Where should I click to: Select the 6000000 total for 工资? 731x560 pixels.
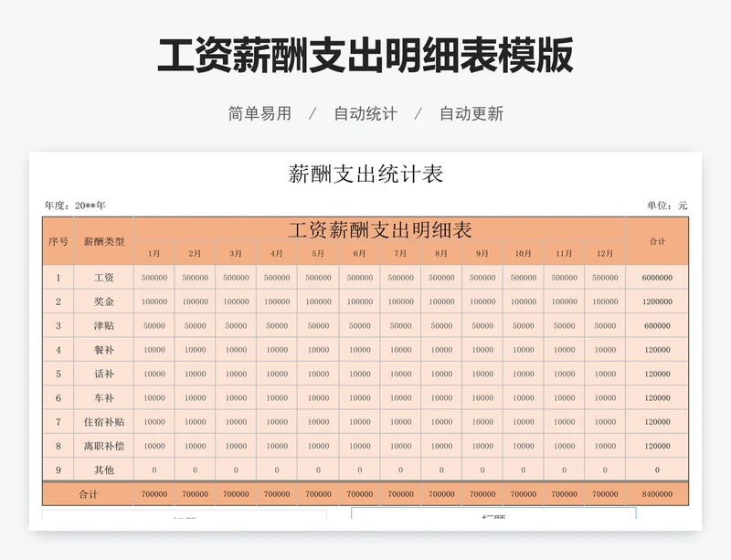pos(657,278)
